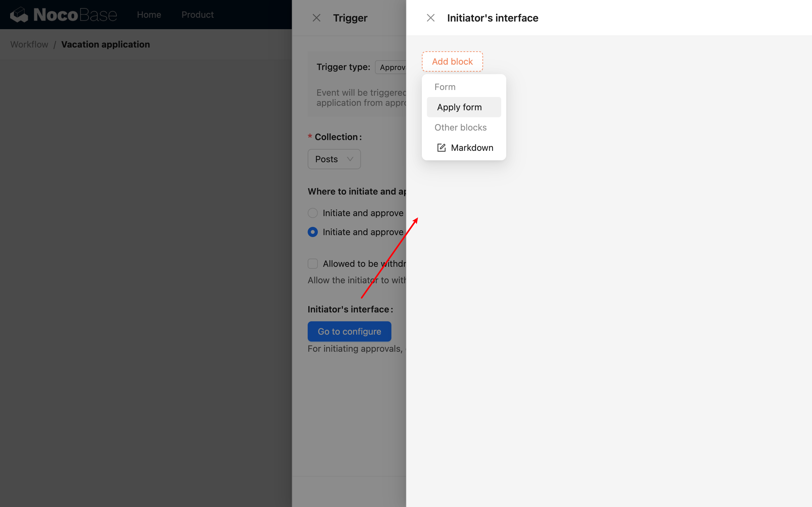812x507 pixels.
Task: Open the Home menu item
Action: click(x=149, y=15)
